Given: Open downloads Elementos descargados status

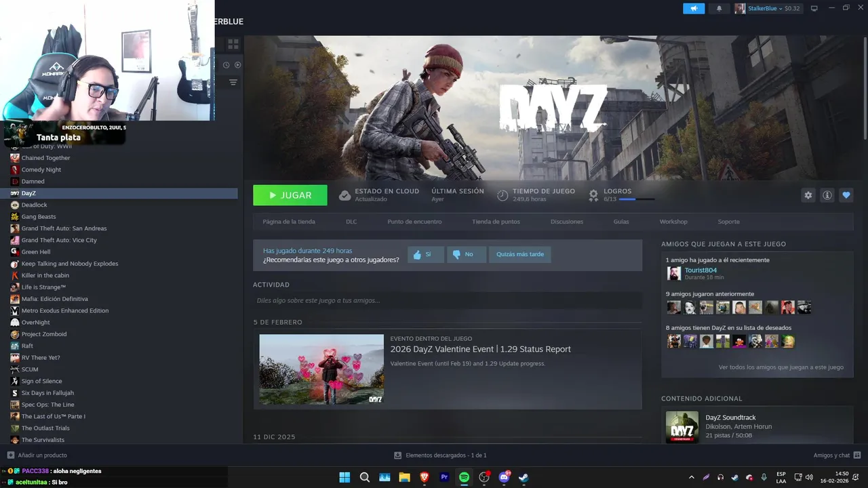Looking at the screenshot, I should tap(441, 455).
